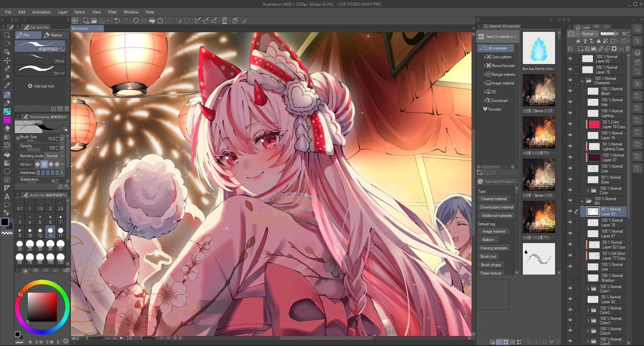Expand the Color1 layer folder

click(588, 289)
